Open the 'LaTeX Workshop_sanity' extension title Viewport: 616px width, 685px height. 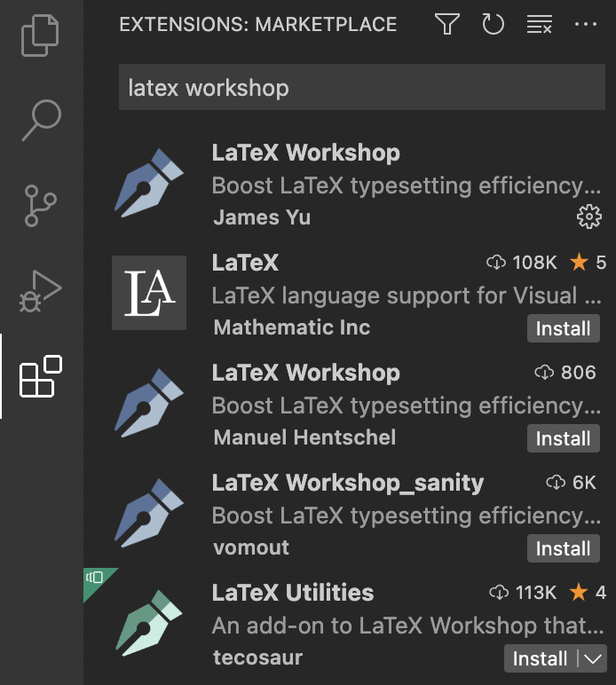[348, 484]
